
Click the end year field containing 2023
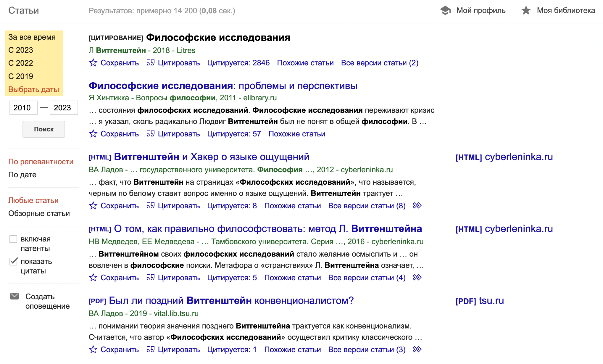[64, 108]
